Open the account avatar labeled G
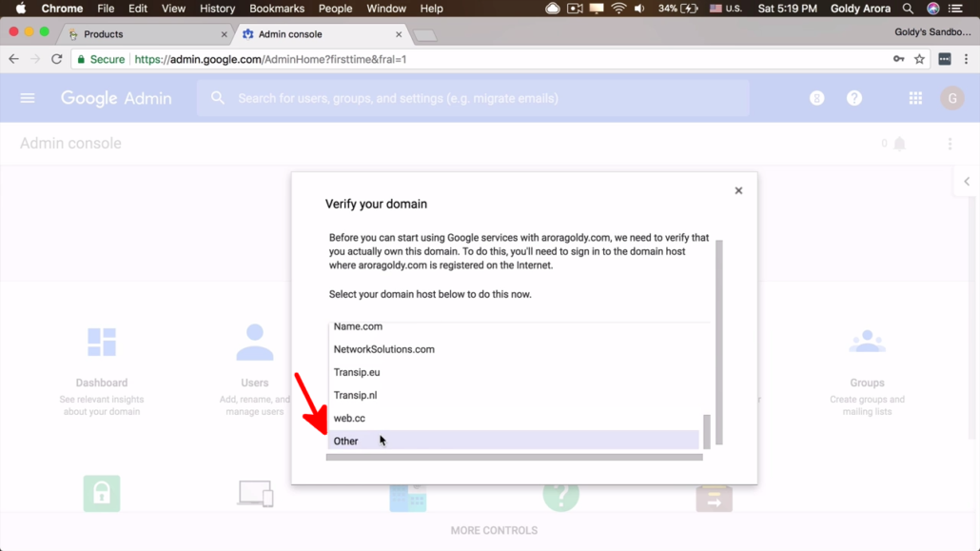The width and height of the screenshot is (980, 551). click(x=951, y=98)
